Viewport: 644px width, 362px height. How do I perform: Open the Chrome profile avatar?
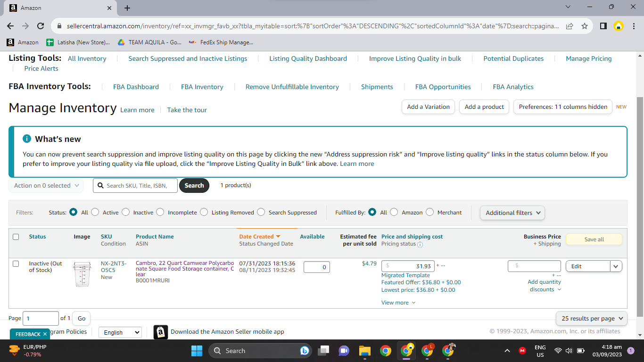click(x=618, y=26)
